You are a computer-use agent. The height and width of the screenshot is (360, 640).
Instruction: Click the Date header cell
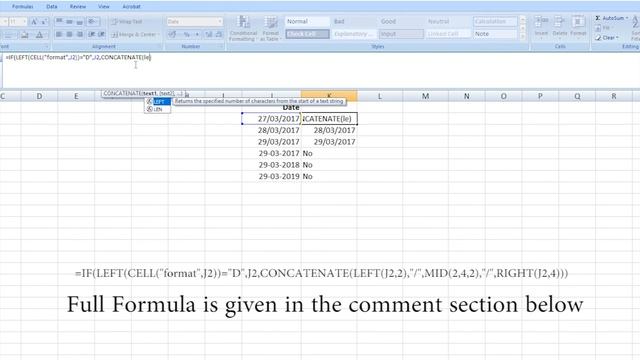click(x=271, y=107)
